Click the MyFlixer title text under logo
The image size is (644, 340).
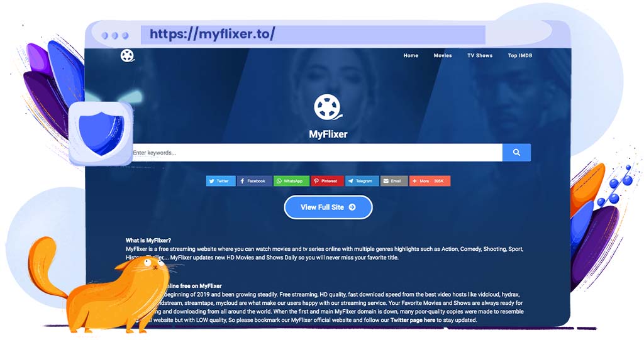328,134
